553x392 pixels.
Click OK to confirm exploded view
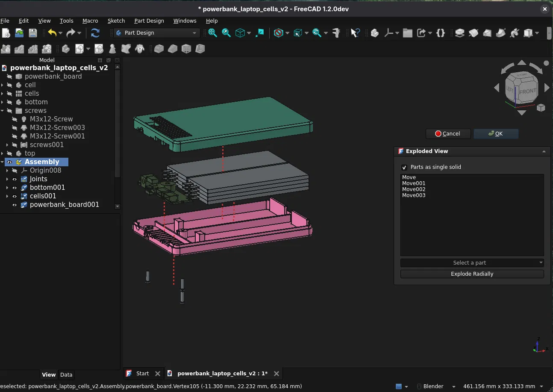click(x=496, y=134)
